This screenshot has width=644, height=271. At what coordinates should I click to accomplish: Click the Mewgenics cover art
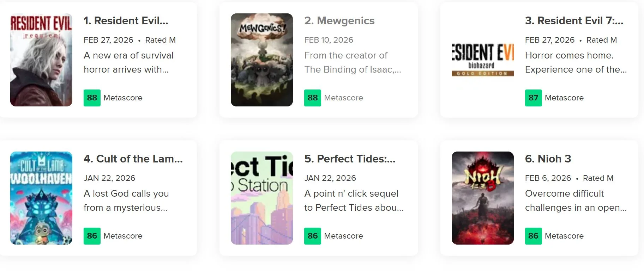(x=262, y=60)
